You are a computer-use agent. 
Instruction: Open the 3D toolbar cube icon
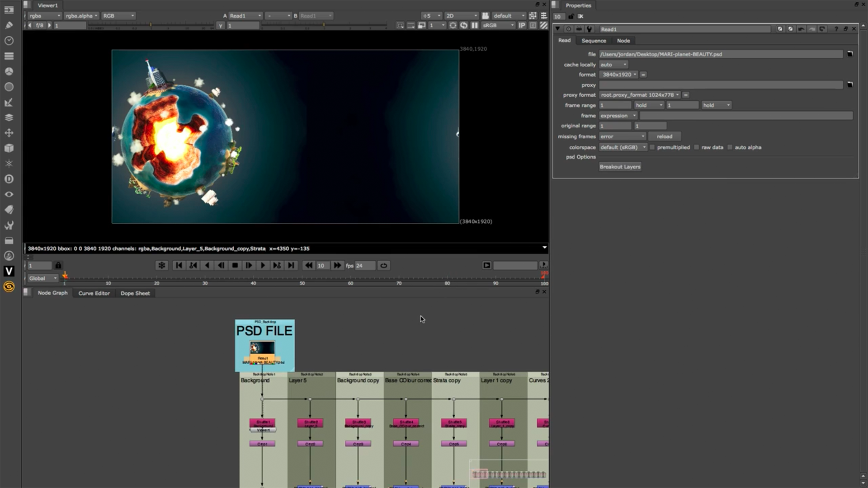pyautogui.click(x=9, y=148)
